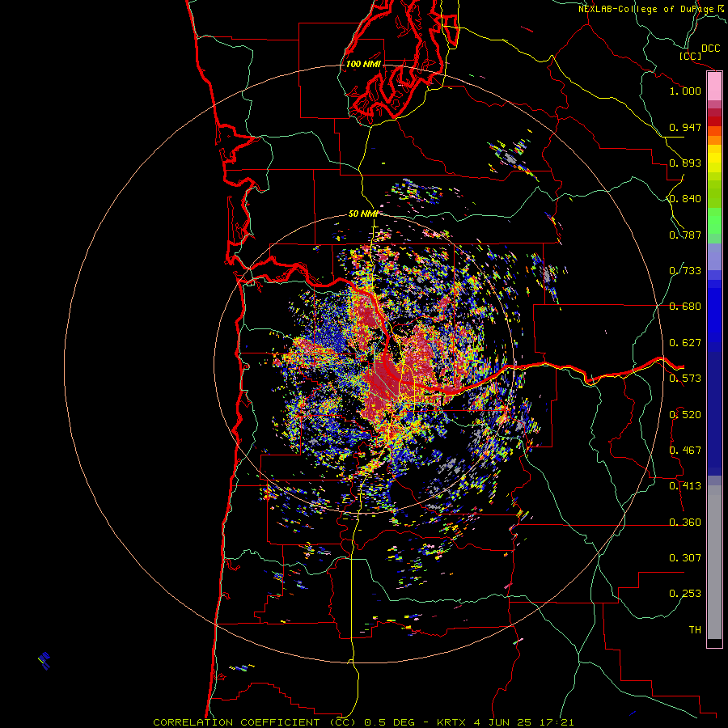Image resolution: width=728 pixels, height=728 pixels.
Task: Click the 0.893 scale value
Action: coord(685,163)
